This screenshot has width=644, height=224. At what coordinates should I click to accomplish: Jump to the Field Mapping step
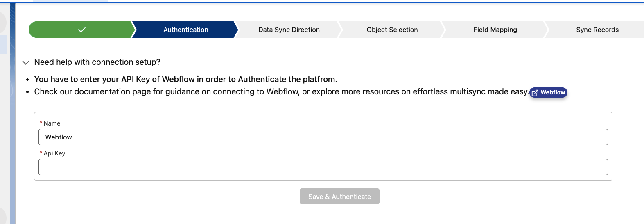(x=495, y=30)
